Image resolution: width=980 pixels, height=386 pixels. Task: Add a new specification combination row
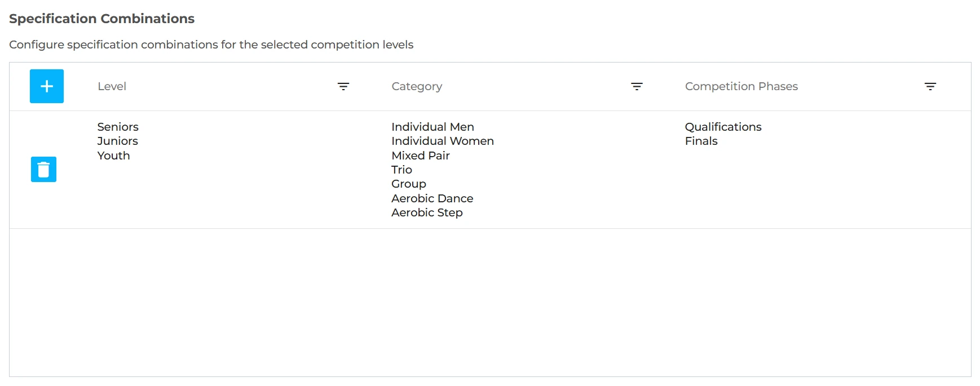(x=47, y=86)
